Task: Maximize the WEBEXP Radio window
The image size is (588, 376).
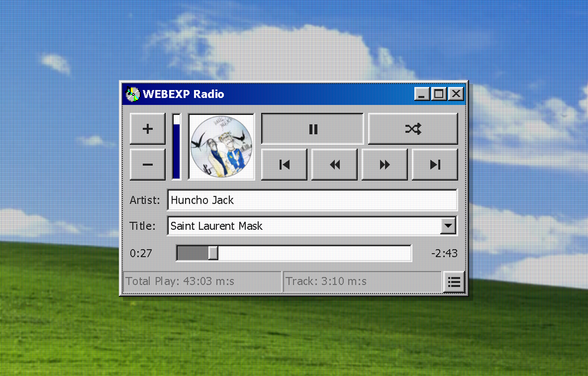Action: (x=439, y=93)
